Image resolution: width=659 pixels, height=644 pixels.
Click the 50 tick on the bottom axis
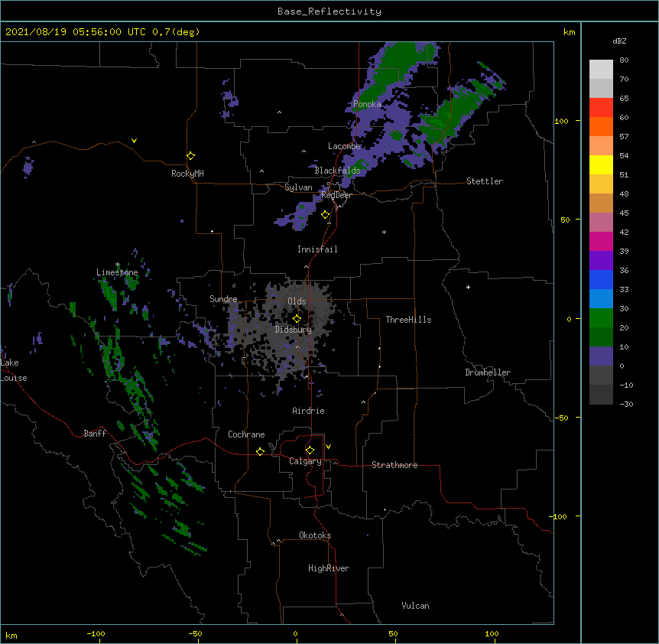pos(393,633)
